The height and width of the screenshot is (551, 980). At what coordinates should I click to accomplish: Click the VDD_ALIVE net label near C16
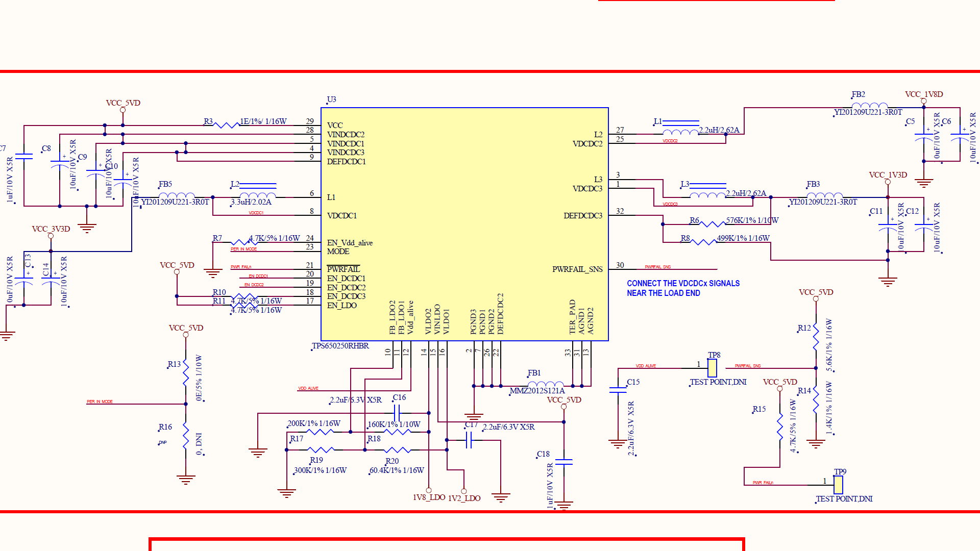(x=308, y=388)
